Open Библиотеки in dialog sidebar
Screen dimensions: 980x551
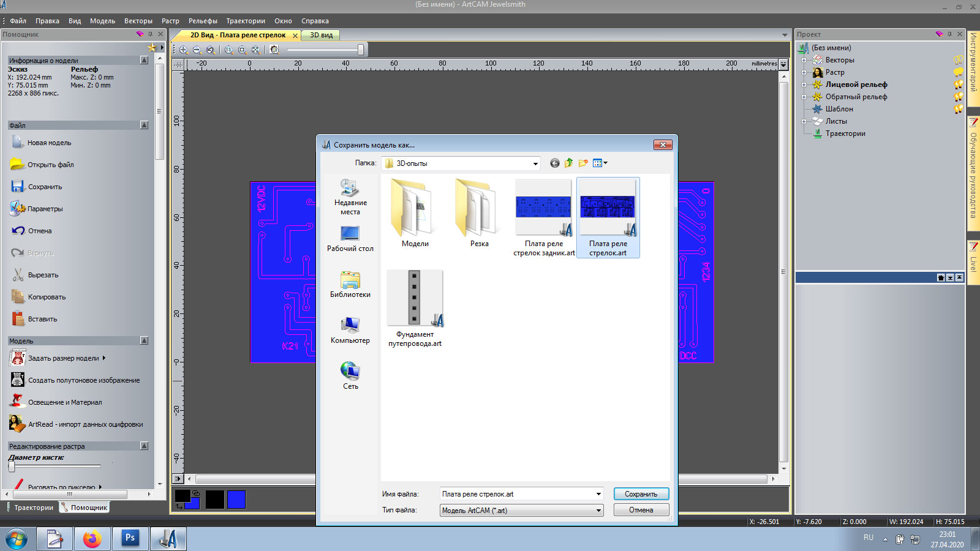(x=350, y=284)
